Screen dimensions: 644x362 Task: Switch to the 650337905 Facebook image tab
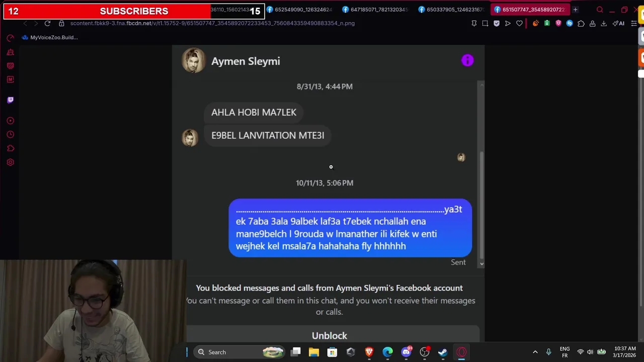tap(451, 10)
